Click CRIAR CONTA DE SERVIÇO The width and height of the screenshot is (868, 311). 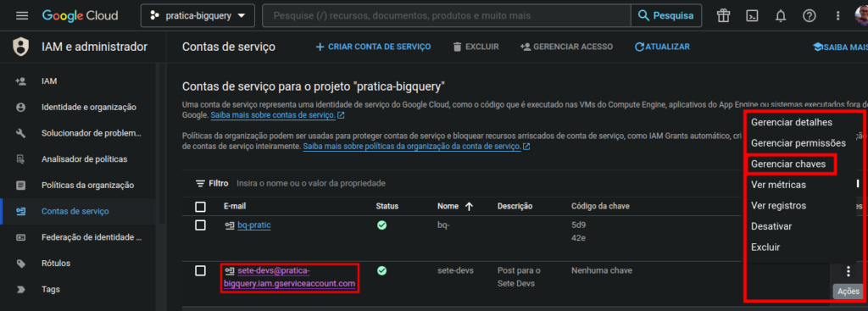(373, 47)
